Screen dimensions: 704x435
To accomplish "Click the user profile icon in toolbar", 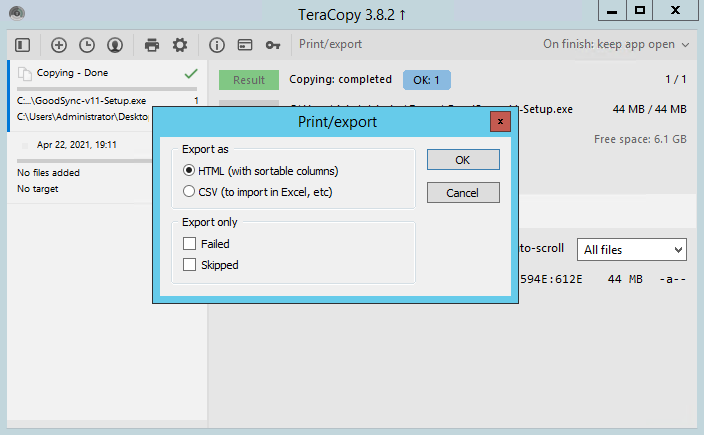I will [115, 45].
